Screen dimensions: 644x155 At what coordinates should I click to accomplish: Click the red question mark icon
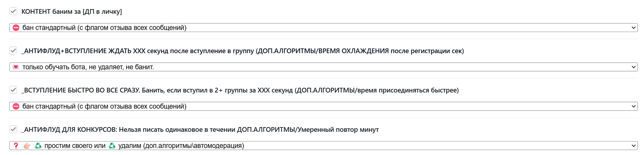coord(16,146)
